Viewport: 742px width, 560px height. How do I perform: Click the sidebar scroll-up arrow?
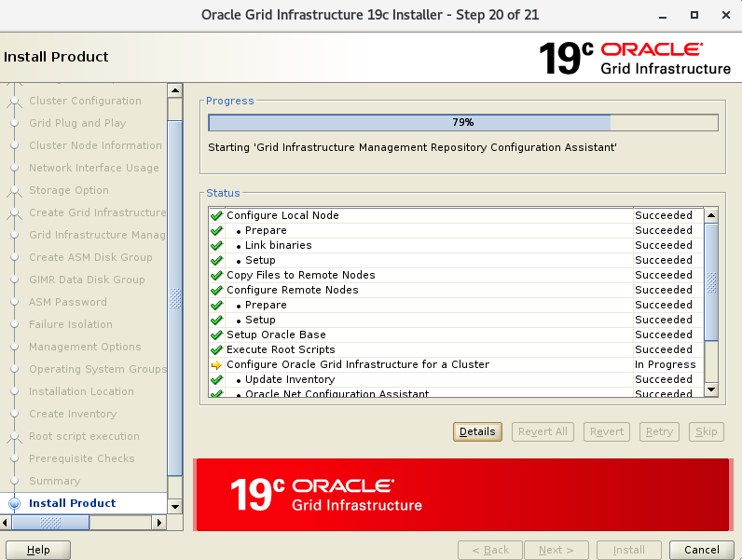(175, 90)
